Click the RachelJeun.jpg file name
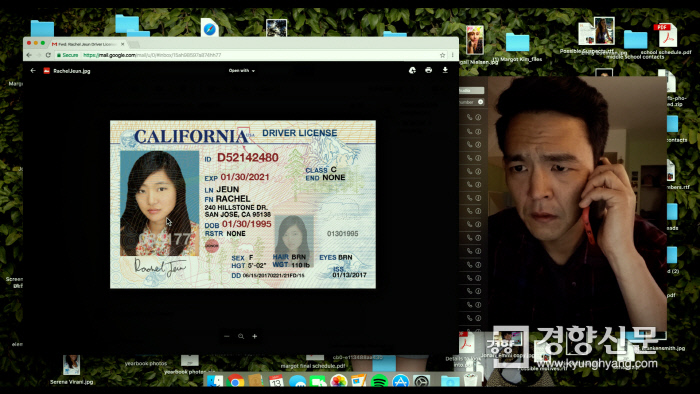The width and height of the screenshot is (700, 394). click(x=71, y=71)
